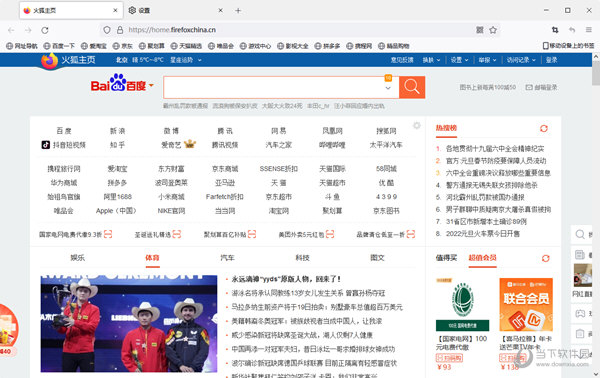Open the Firefox hamburger menu

pyautogui.click(x=589, y=30)
